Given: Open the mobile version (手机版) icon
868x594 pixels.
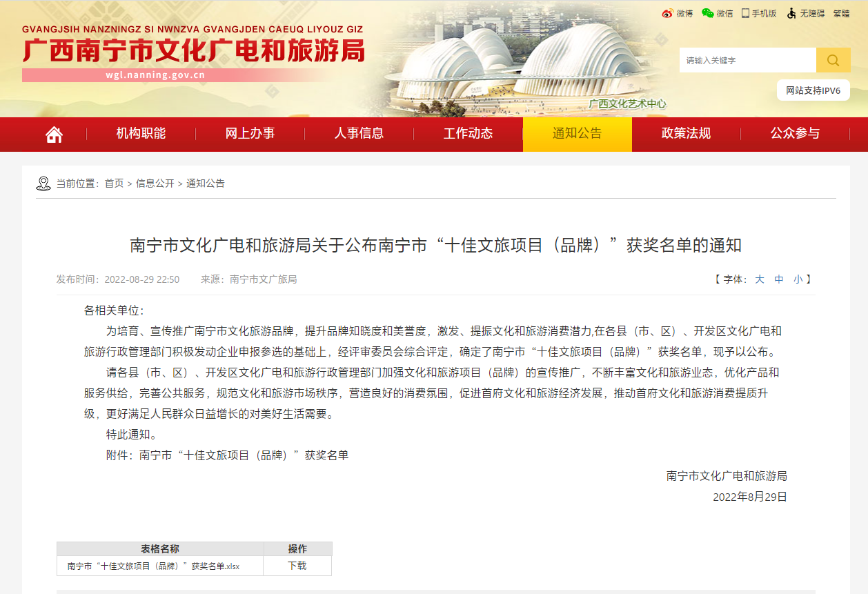Looking at the screenshot, I should pos(746,13).
